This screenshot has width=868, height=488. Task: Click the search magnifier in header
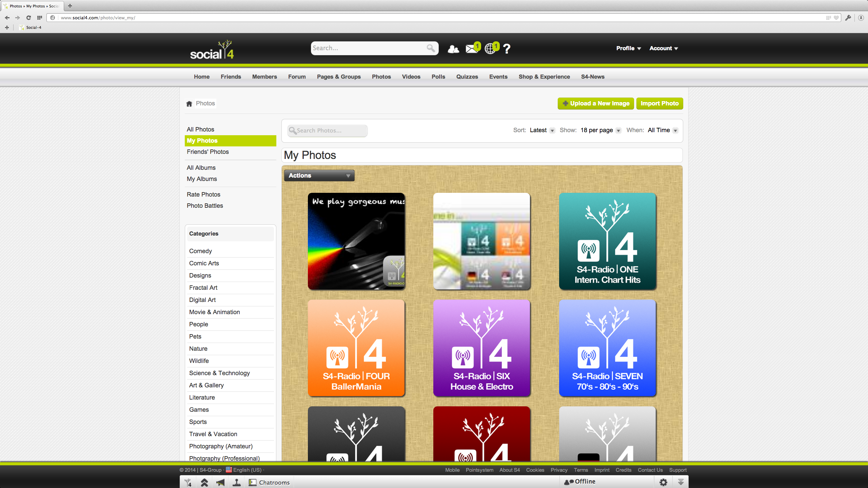(431, 48)
